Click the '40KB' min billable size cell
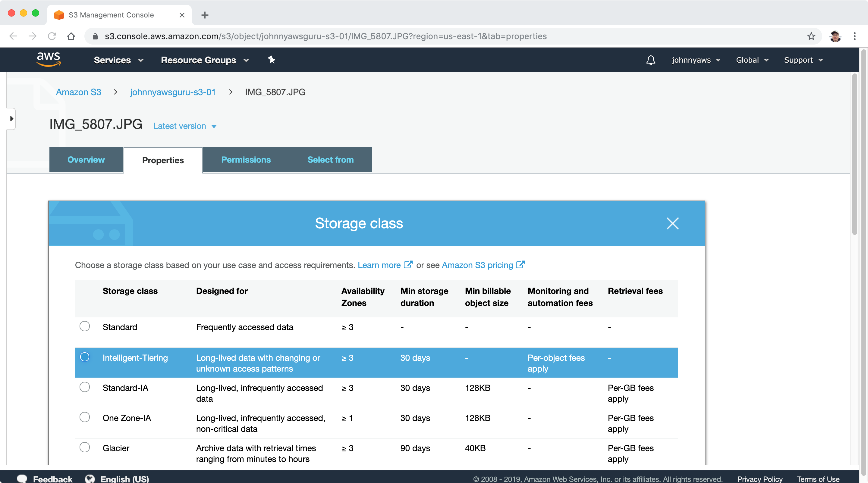Viewport: 868px width, 483px height. tap(475, 448)
